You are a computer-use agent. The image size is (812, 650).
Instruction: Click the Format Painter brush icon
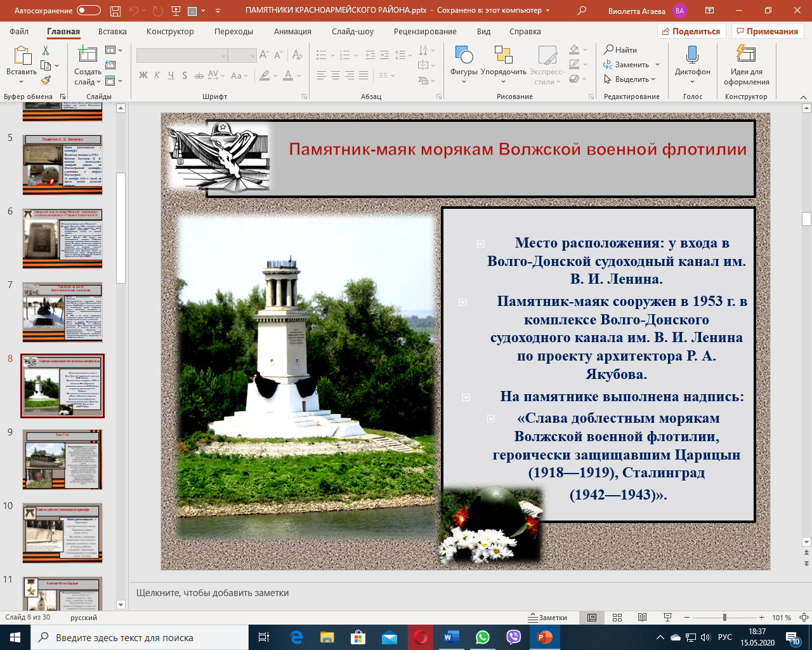[46, 81]
